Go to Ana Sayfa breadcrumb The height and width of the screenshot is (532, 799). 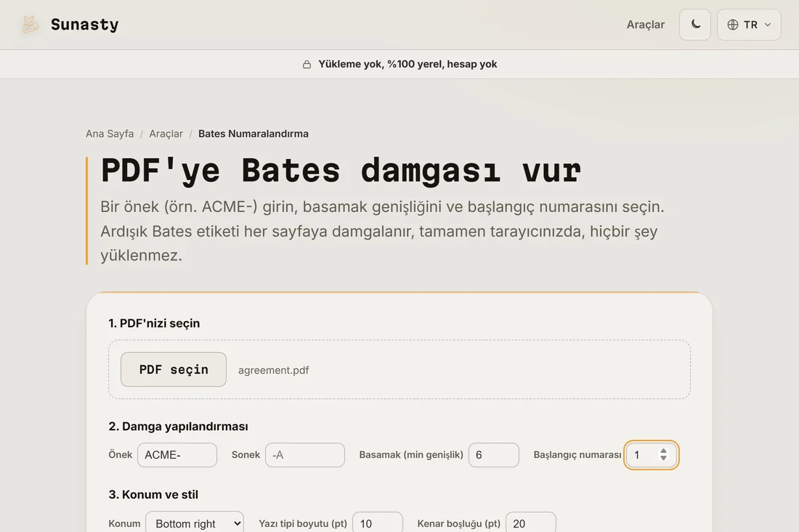(x=110, y=134)
